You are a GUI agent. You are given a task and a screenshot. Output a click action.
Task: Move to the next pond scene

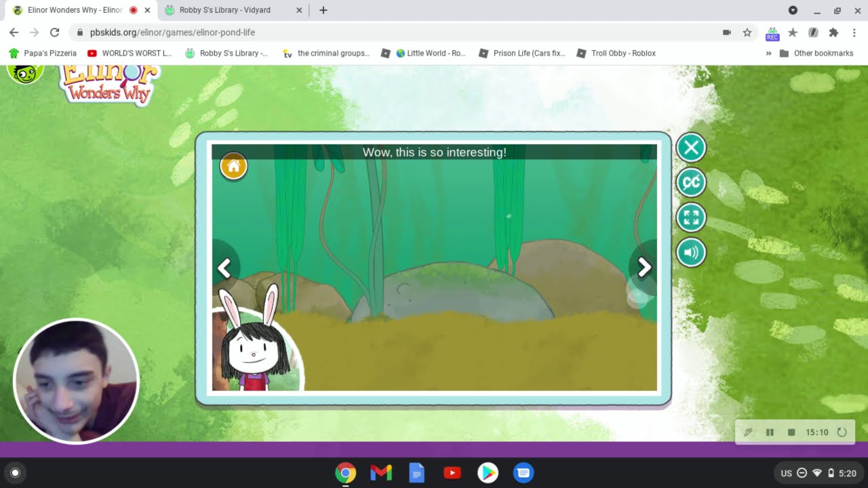pyautogui.click(x=644, y=268)
